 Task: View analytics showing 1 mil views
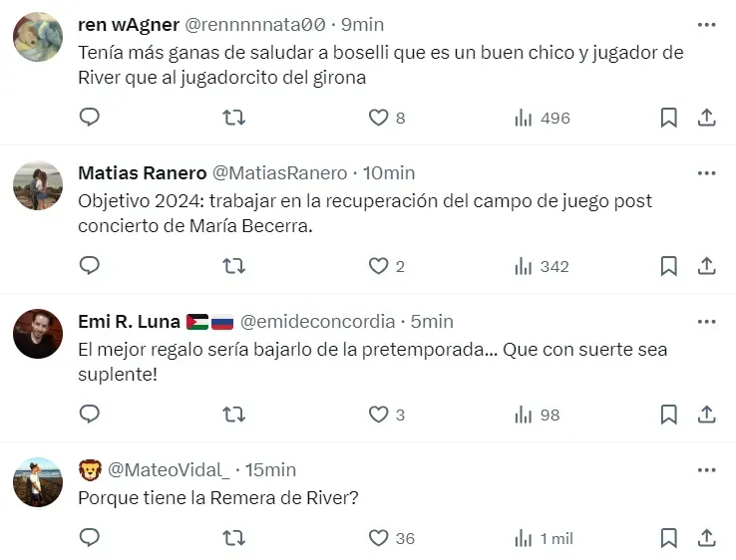coord(544,538)
